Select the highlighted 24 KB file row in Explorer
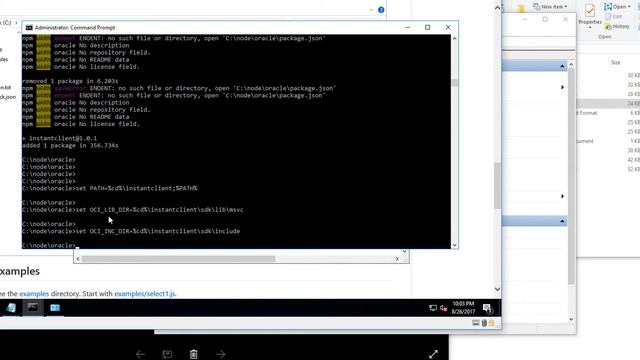640x360 pixels. coord(608,103)
